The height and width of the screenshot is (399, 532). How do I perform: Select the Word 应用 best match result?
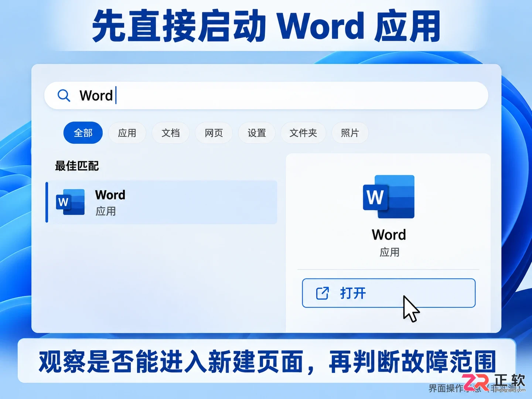point(161,202)
